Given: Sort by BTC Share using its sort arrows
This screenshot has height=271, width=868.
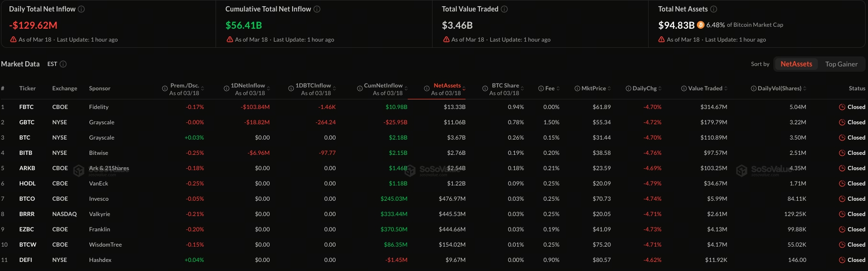Looking at the screenshot, I should click(522, 88).
